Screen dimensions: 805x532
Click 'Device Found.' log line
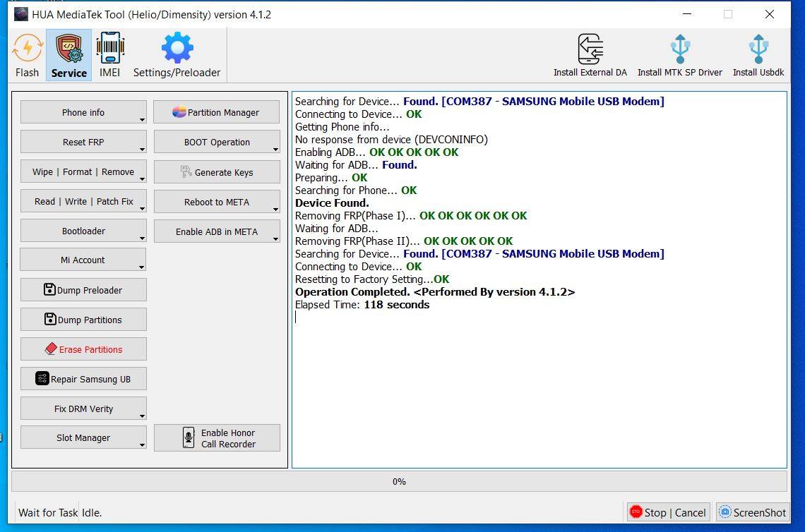point(332,203)
